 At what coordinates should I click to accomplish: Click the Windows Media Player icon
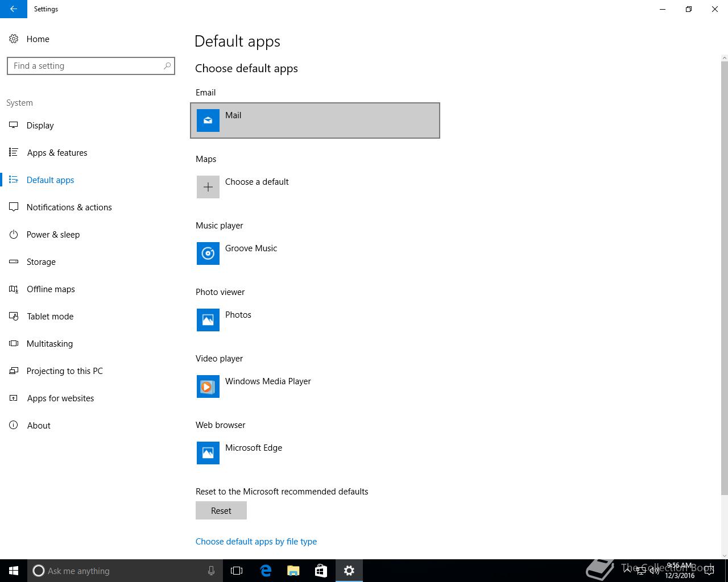point(208,386)
